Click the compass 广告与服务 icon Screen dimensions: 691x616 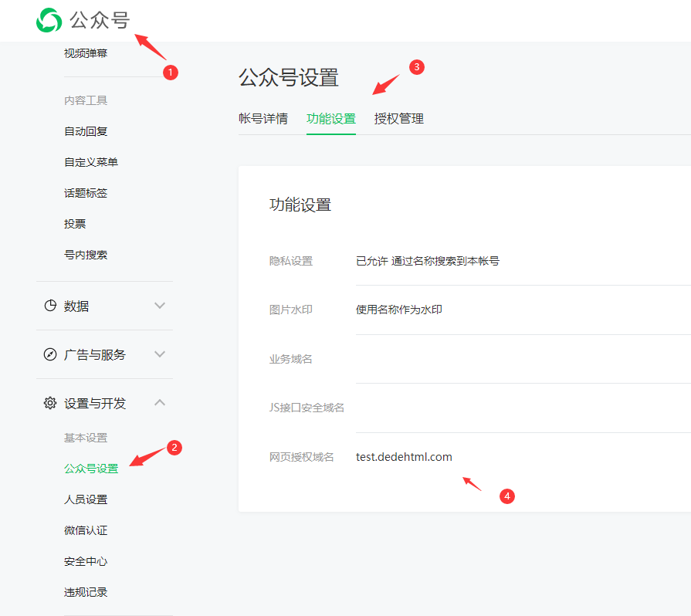click(50, 354)
